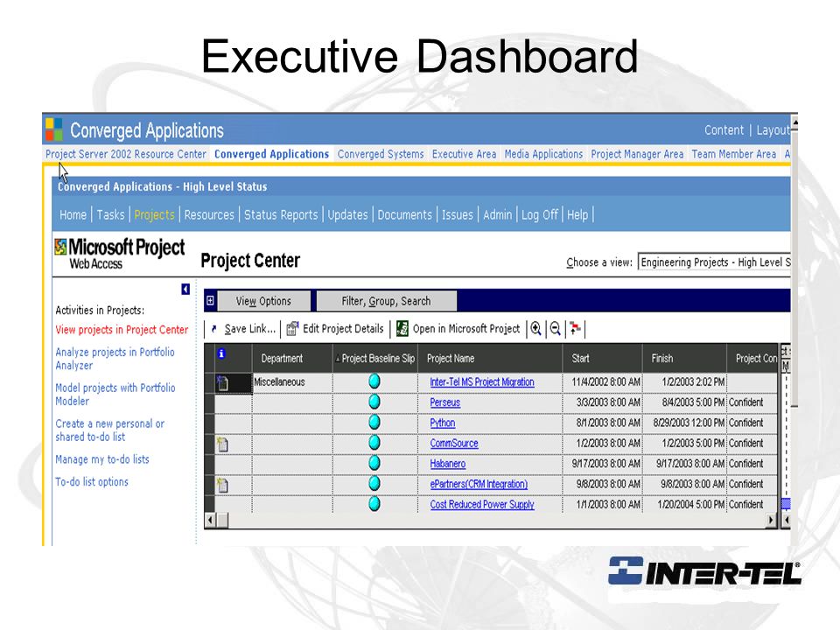Screen dimensions: 840x630
Task: Open To-do list options
Action: [x=92, y=481]
